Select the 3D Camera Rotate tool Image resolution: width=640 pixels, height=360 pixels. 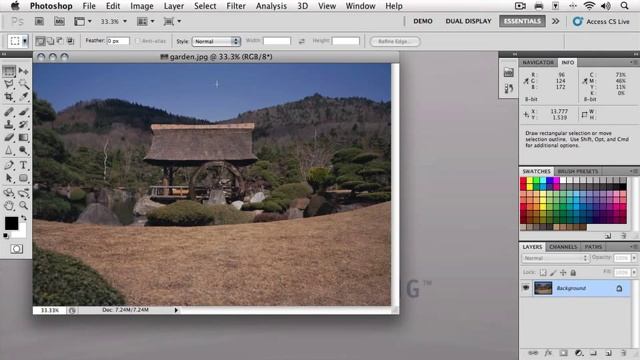(x=23, y=193)
